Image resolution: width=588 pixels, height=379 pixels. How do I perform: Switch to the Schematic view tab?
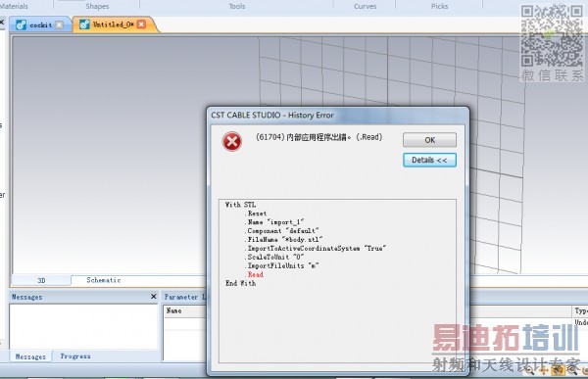point(104,280)
